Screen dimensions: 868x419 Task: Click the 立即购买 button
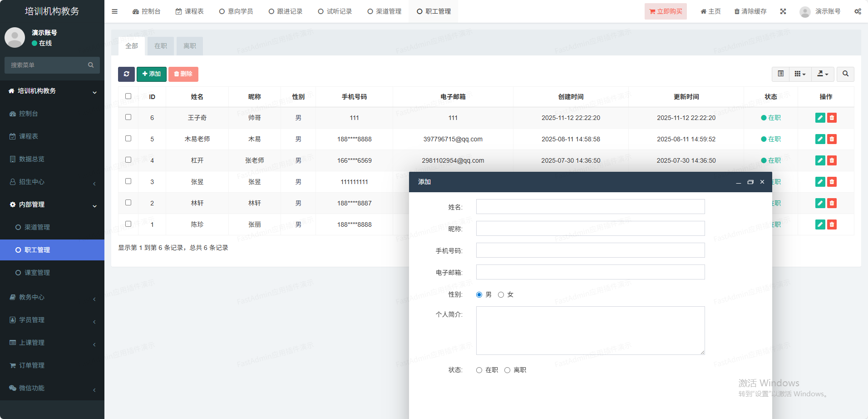(x=666, y=11)
